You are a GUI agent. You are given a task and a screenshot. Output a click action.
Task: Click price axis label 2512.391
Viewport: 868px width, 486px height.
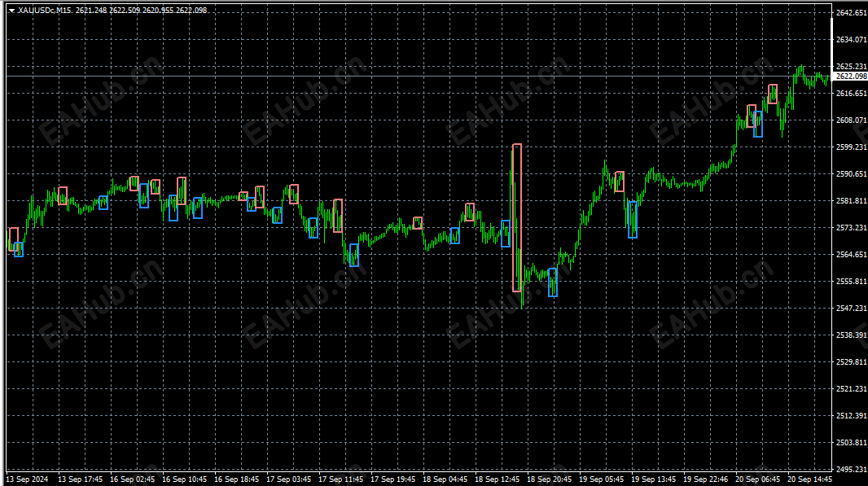pos(851,416)
